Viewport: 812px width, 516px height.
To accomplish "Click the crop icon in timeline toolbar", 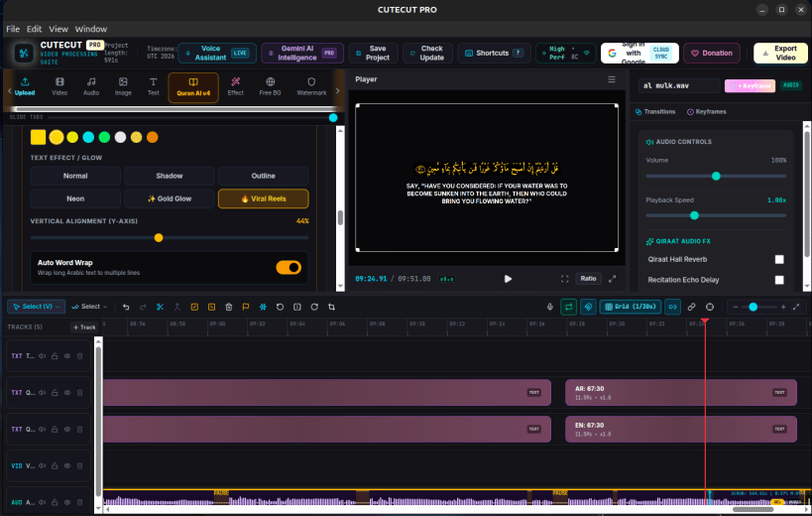I will pyautogui.click(x=331, y=307).
